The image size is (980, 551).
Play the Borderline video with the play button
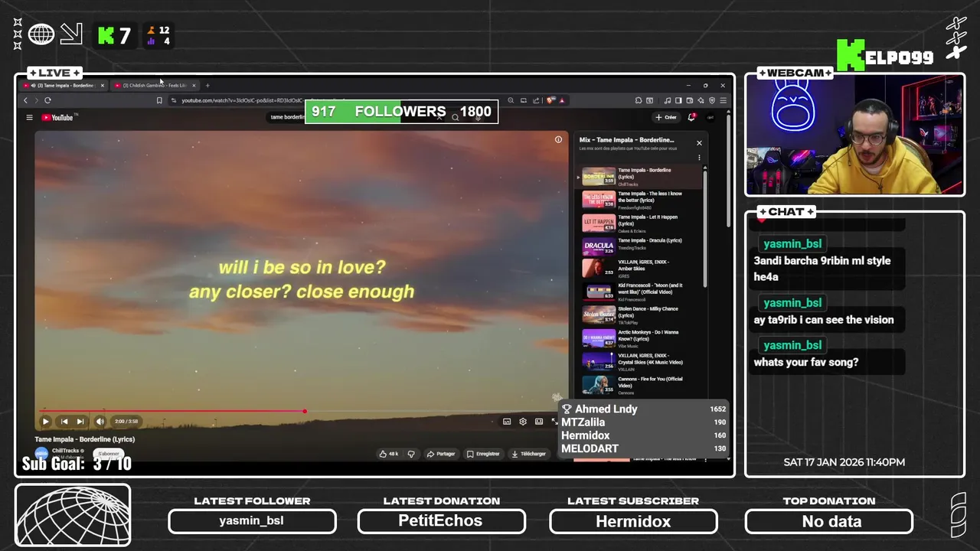[45, 422]
